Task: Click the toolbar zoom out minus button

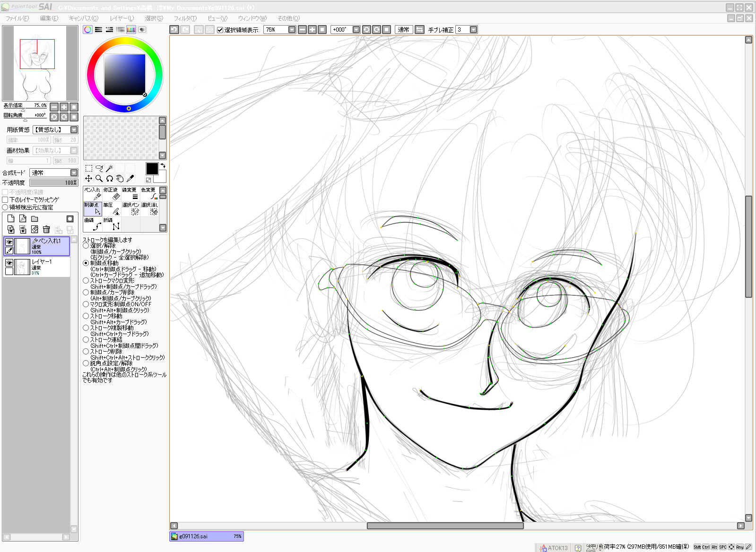Action: click(x=302, y=29)
